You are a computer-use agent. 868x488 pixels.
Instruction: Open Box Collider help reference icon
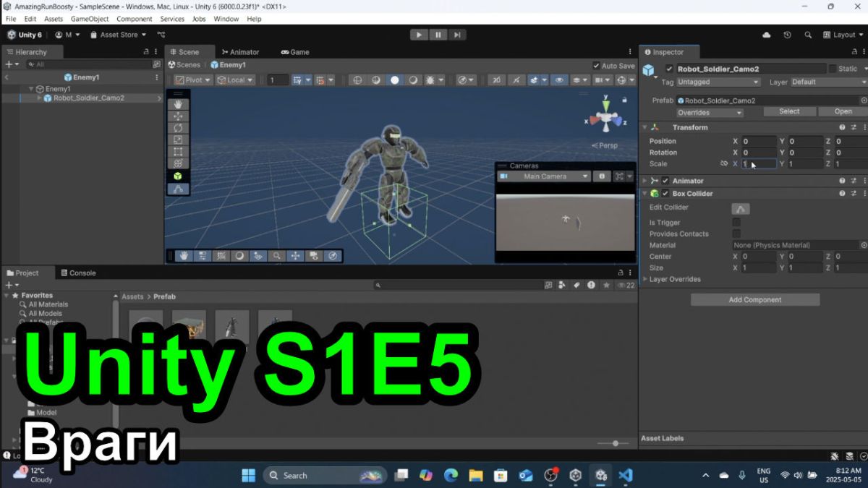tap(842, 194)
